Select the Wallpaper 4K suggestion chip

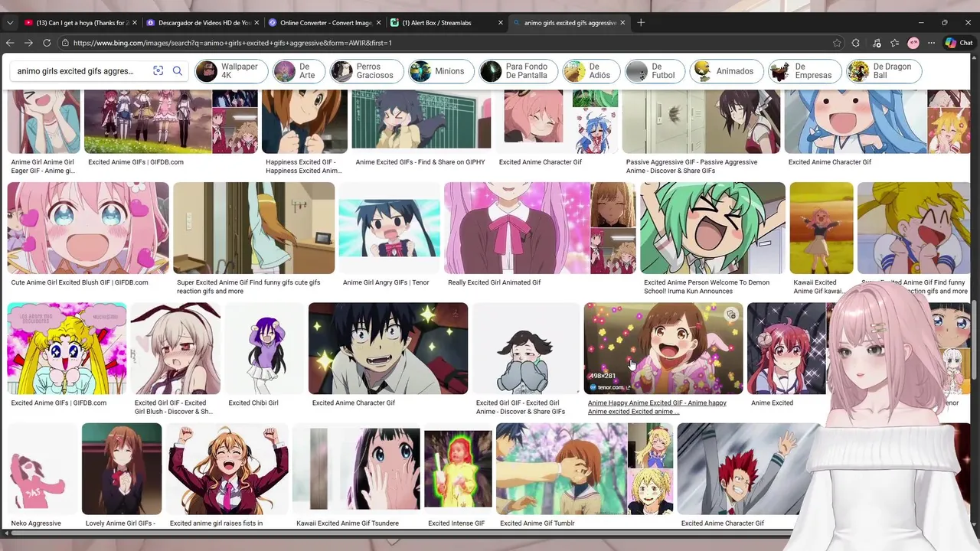(230, 71)
